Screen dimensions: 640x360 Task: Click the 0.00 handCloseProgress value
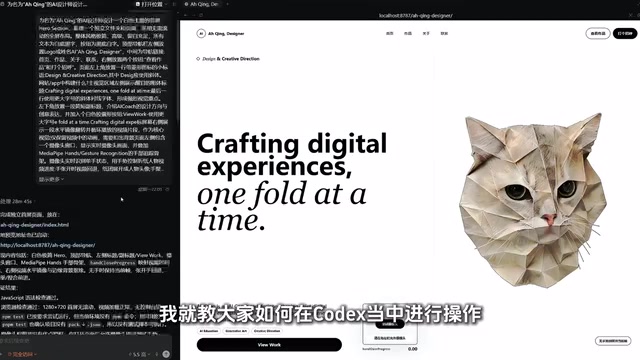click(412, 349)
